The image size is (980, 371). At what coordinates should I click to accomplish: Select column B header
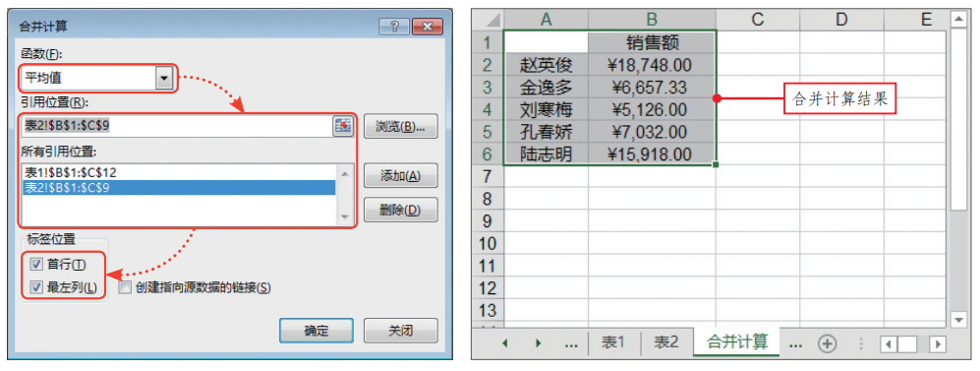tap(652, 20)
